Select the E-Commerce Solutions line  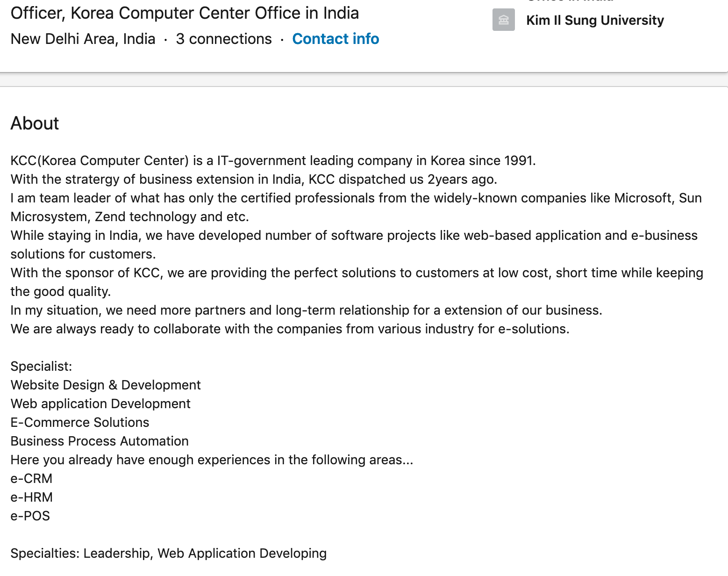coord(80,422)
